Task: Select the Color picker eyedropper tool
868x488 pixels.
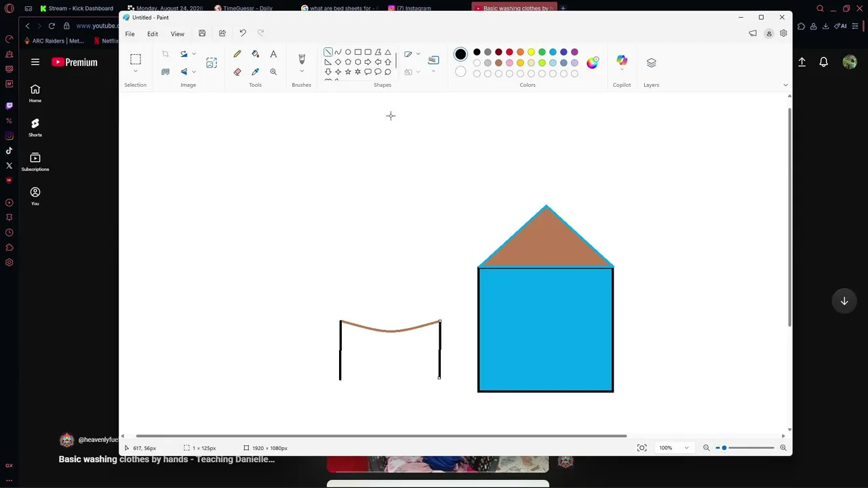Action: tap(256, 72)
